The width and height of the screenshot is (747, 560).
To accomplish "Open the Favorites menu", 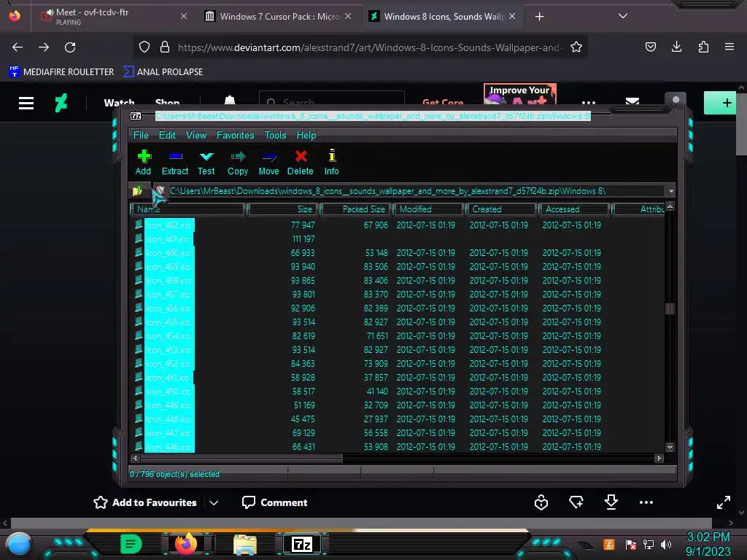I will [236, 135].
